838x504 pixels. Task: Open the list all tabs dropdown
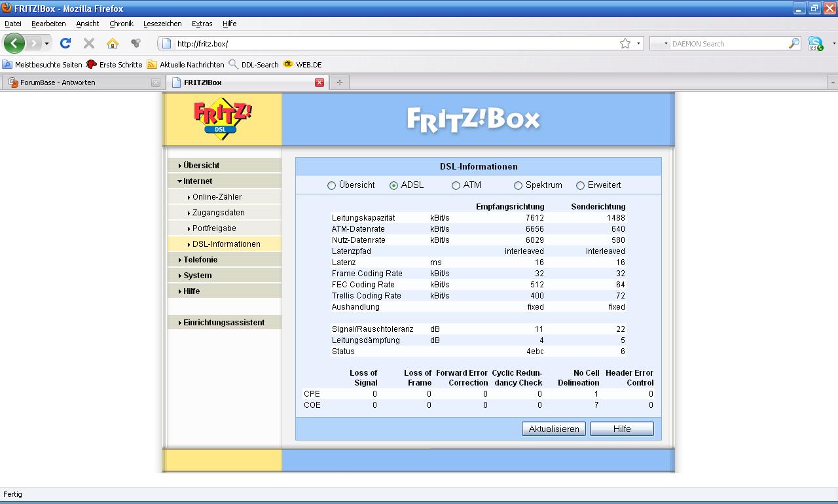832,82
